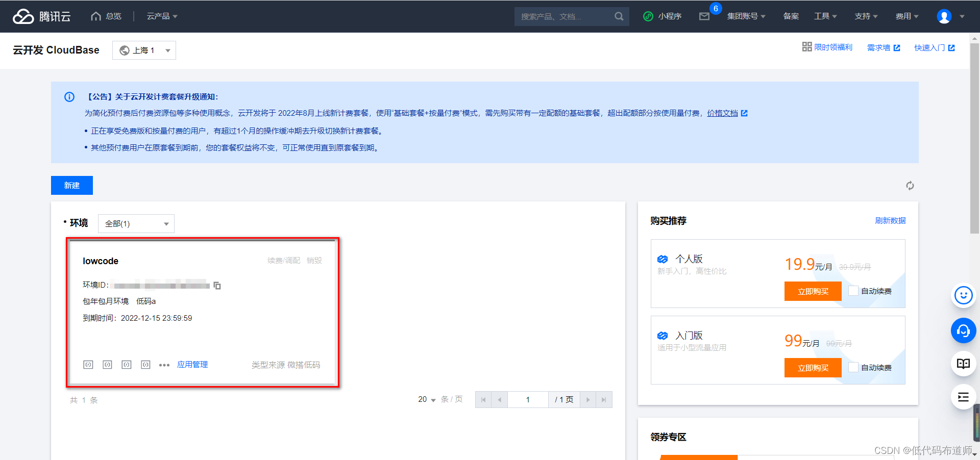Expand the 支持 menu
Screen dimensions: 980x460
tap(866, 16)
